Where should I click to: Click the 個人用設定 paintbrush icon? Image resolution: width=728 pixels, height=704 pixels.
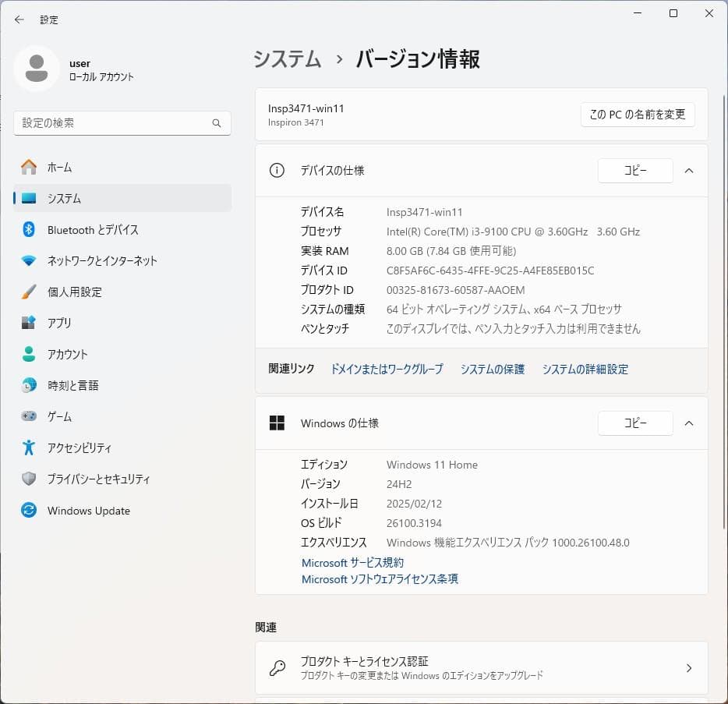[x=29, y=292]
